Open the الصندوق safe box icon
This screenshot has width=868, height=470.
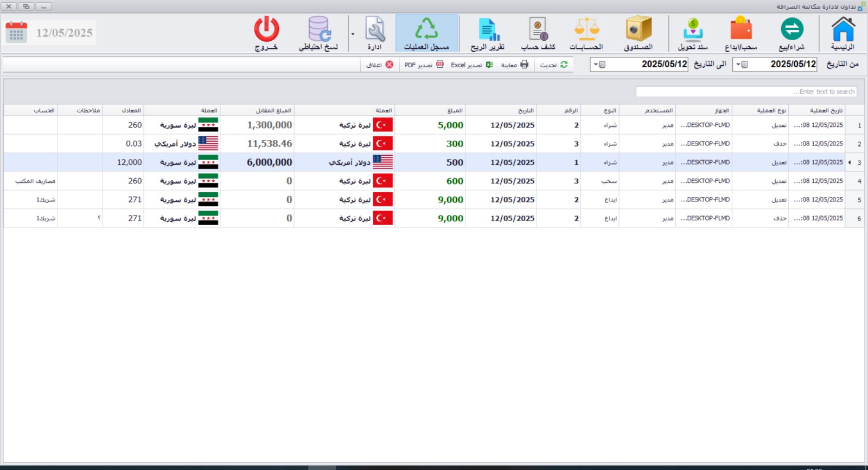coord(638,33)
